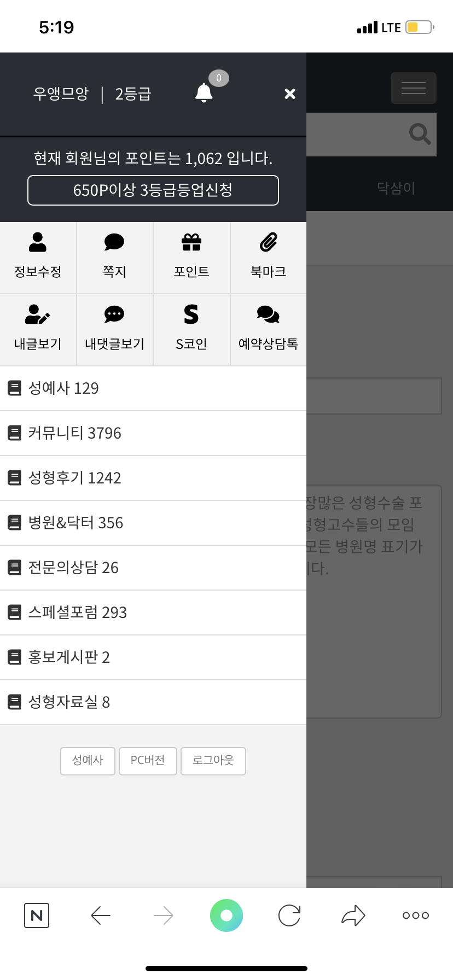Screen dimensions: 453x980
Task: Tap the S코인 icon
Action: coord(191,314)
